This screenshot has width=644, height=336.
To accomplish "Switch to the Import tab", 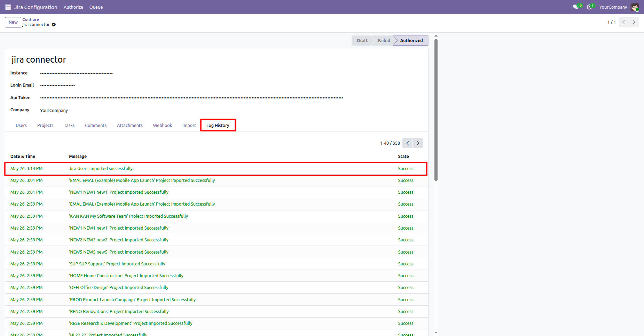I will [189, 126].
